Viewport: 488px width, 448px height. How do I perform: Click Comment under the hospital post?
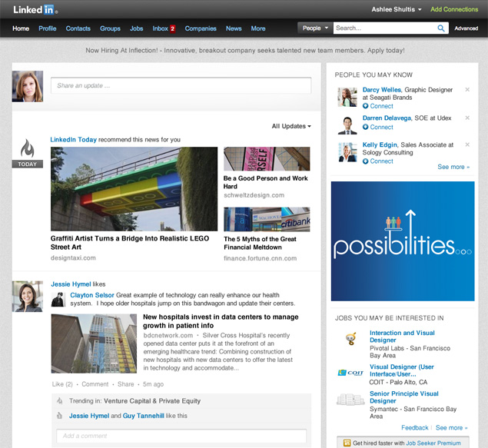(95, 384)
